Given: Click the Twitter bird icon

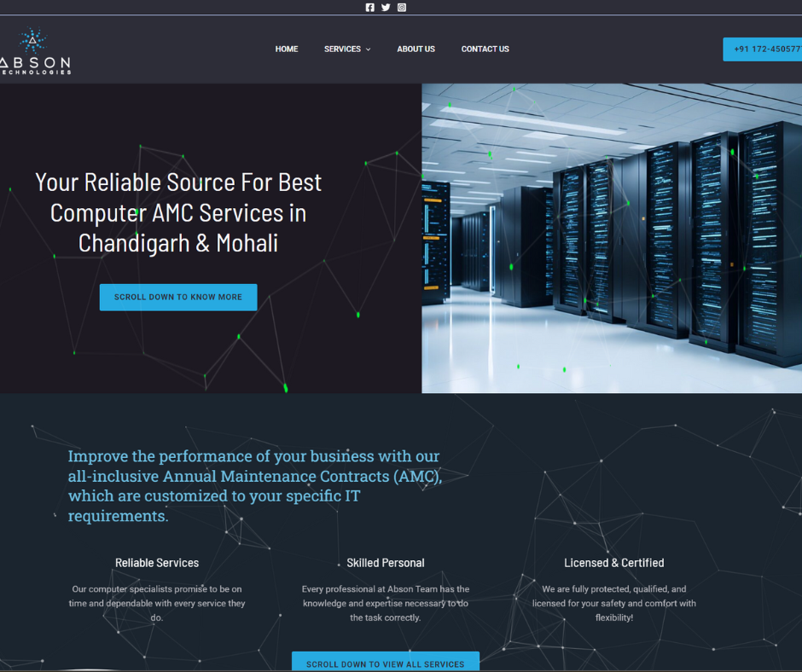Looking at the screenshot, I should click(386, 8).
